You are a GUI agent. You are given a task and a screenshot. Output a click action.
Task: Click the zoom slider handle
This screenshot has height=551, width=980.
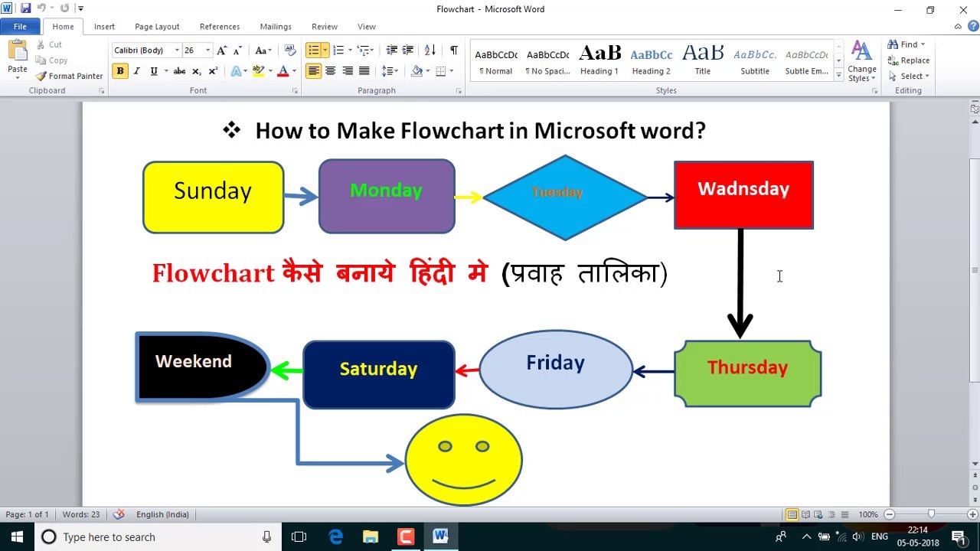[x=931, y=514]
